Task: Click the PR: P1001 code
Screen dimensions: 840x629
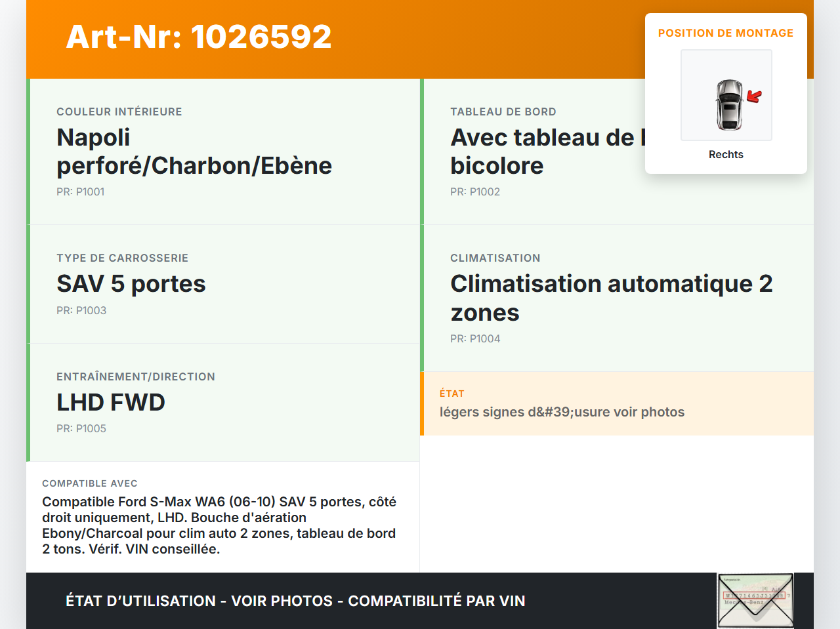Action: [81, 192]
